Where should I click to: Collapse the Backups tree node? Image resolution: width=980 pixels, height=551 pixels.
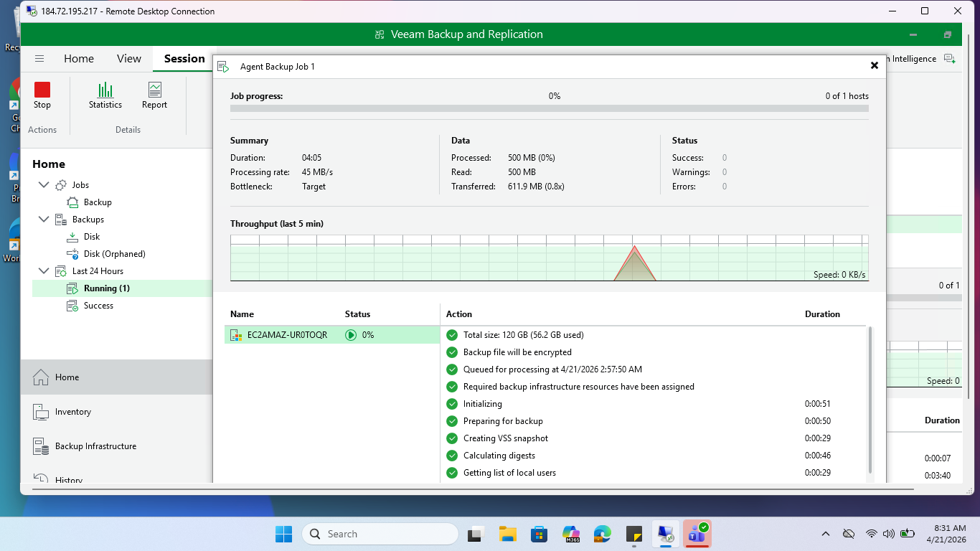tap(44, 220)
